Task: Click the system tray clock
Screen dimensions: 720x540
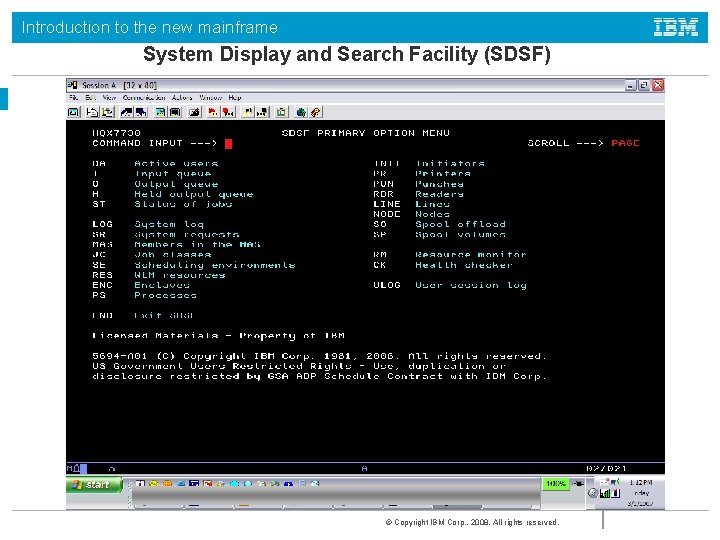Action: point(641,493)
